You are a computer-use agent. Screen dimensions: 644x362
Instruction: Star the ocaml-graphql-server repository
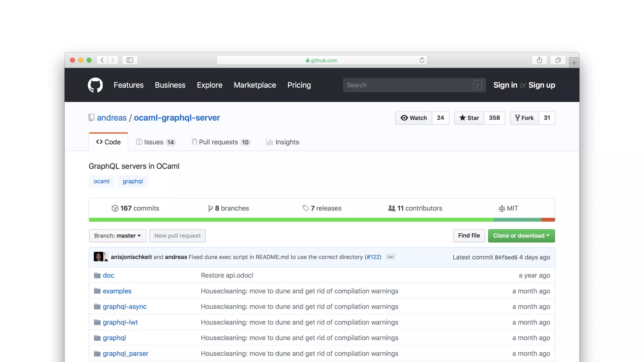469,118
